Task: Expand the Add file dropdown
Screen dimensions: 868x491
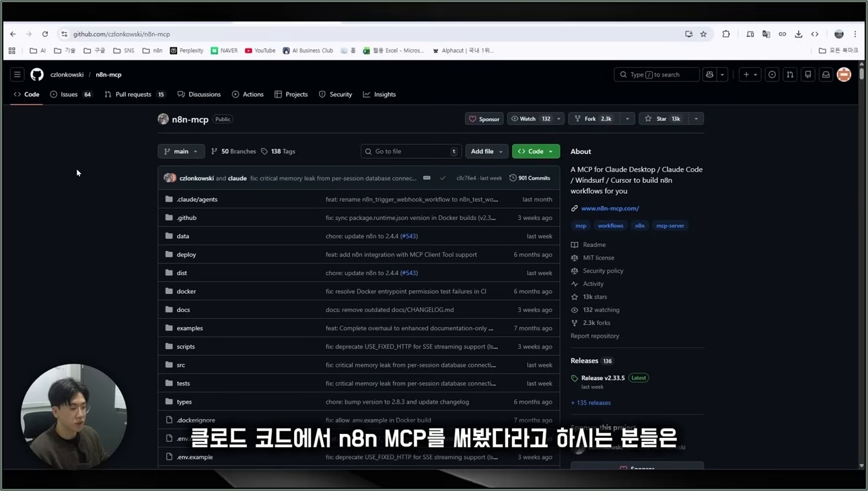Action: [486, 151]
